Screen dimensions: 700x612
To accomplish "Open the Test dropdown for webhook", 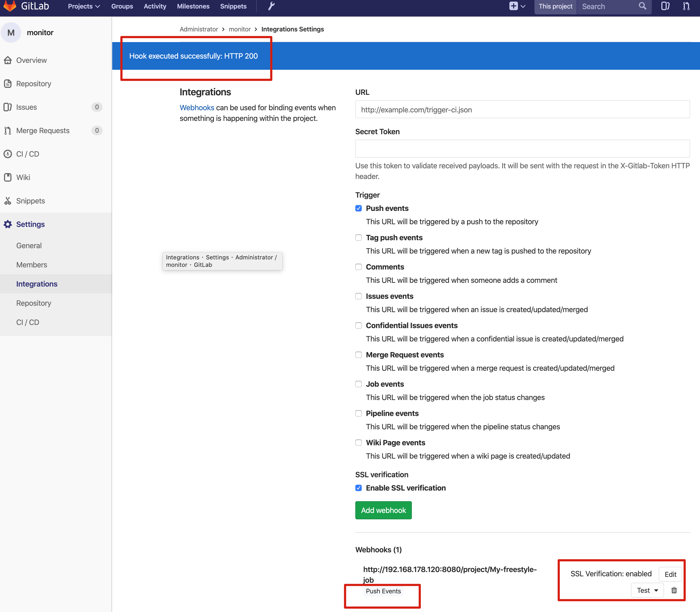I will [x=647, y=590].
